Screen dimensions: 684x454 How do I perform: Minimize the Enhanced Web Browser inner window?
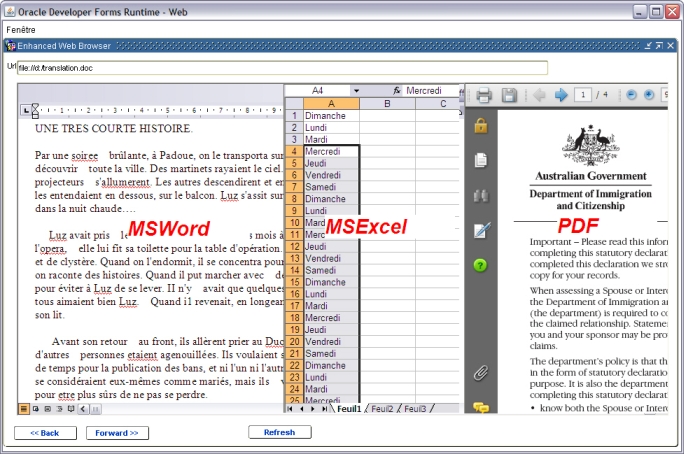(648, 45)
